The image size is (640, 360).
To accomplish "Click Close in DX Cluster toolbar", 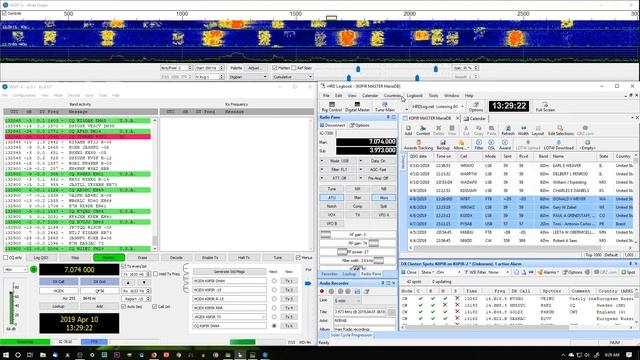I will pyautogui.click(x=409, y=272).
